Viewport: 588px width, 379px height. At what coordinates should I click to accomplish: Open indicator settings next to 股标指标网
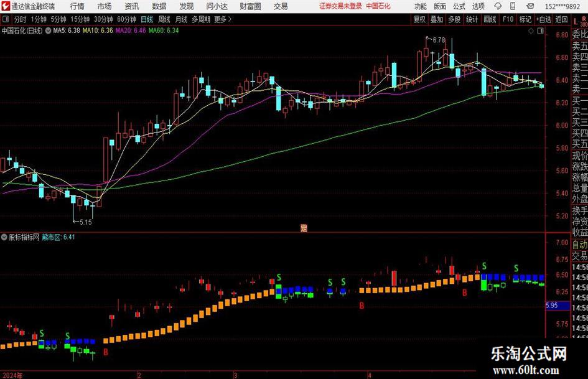tap(4, 237)
